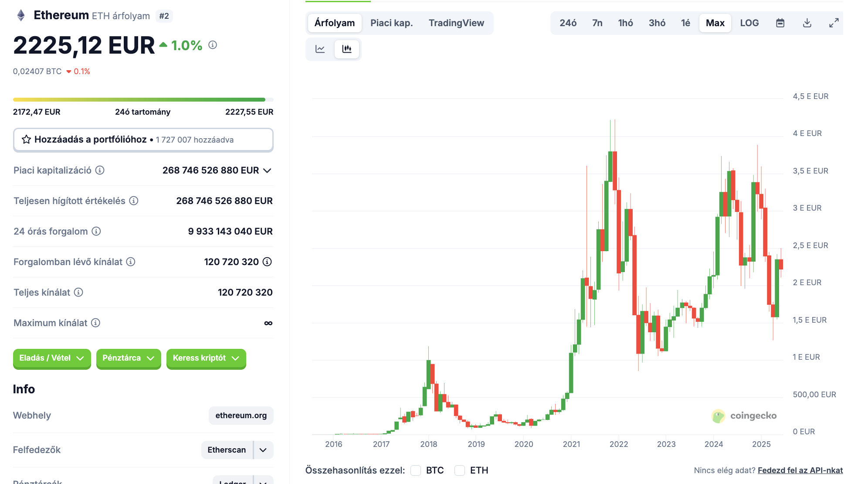
Task: Click info icon next to 120 720 320 circulating value
Action: pyautogui.click(x=267, y=262)
